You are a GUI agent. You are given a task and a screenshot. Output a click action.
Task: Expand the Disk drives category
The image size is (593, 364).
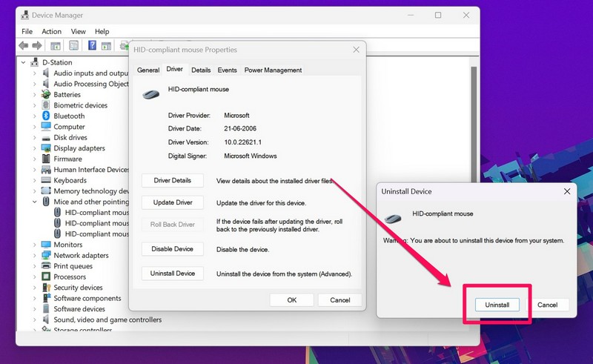coord(34,137)
